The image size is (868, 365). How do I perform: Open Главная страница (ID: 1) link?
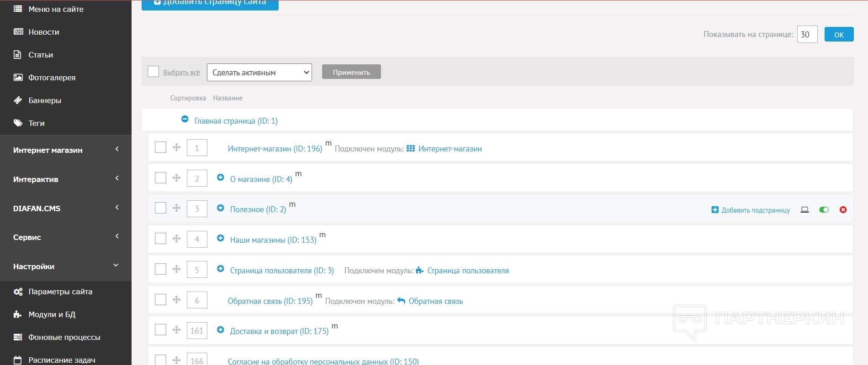[236, 121]
